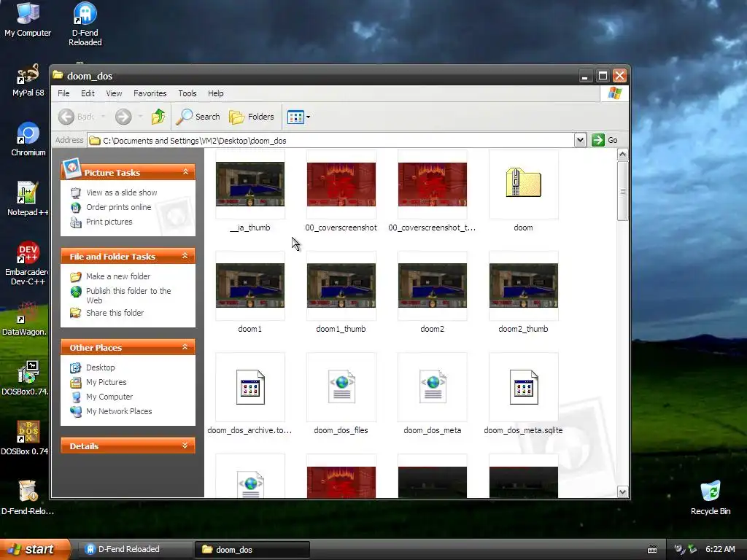Click the Back navigation button

76,117
